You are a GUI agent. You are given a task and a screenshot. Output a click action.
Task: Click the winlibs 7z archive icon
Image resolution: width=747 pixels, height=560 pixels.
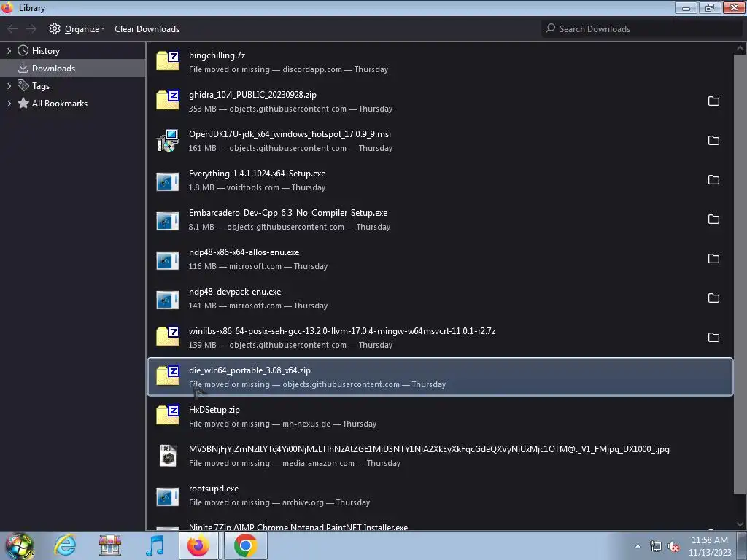(x=168, y=336)
